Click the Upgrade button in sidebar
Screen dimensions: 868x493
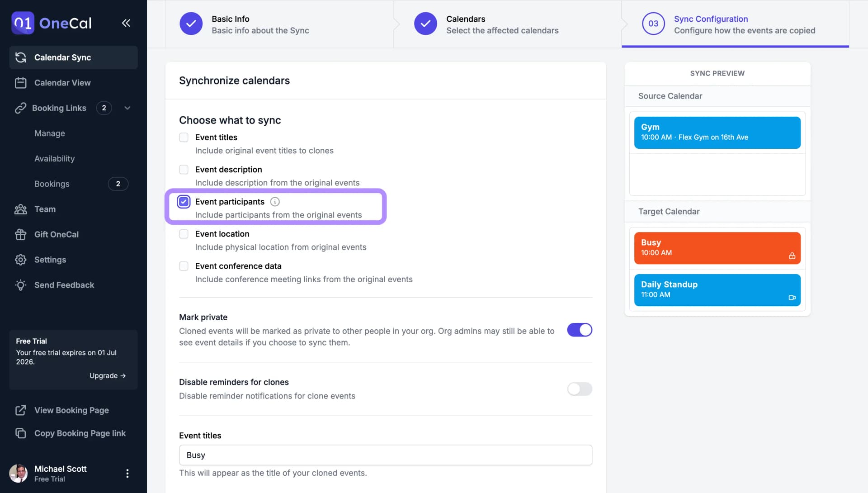(107, 375)
